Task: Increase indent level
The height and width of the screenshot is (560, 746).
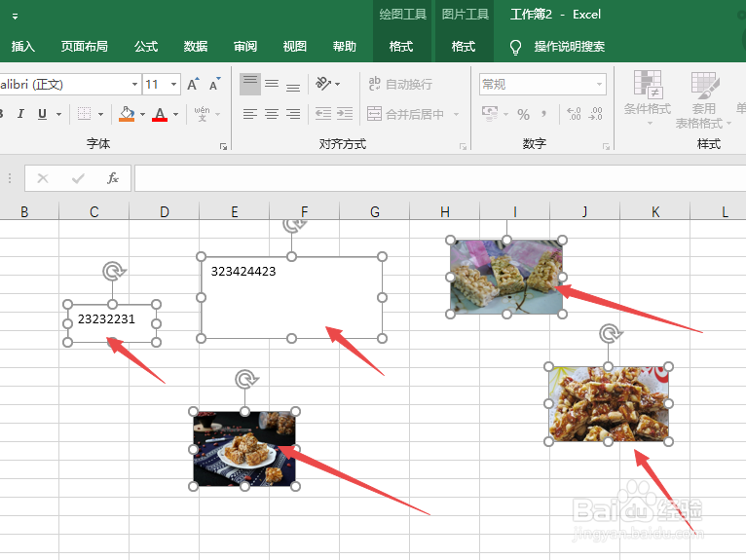Action: click(x=345, y=114)
